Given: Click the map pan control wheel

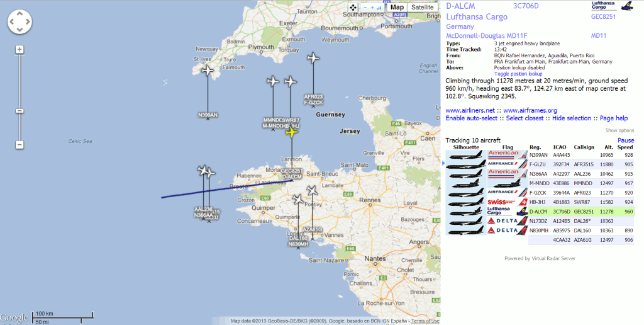Looking at the screenshot, I should [x=19, y=21].
